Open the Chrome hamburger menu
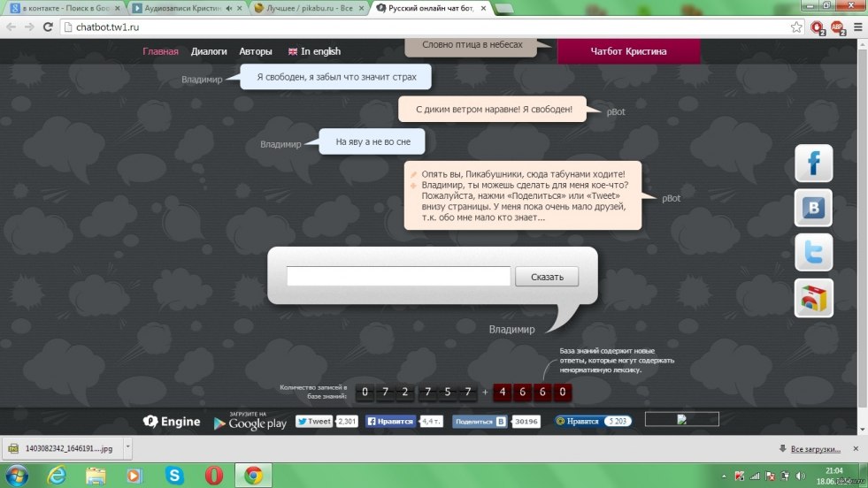This screenshot has height=488, width=868. (x=856, y=27)
